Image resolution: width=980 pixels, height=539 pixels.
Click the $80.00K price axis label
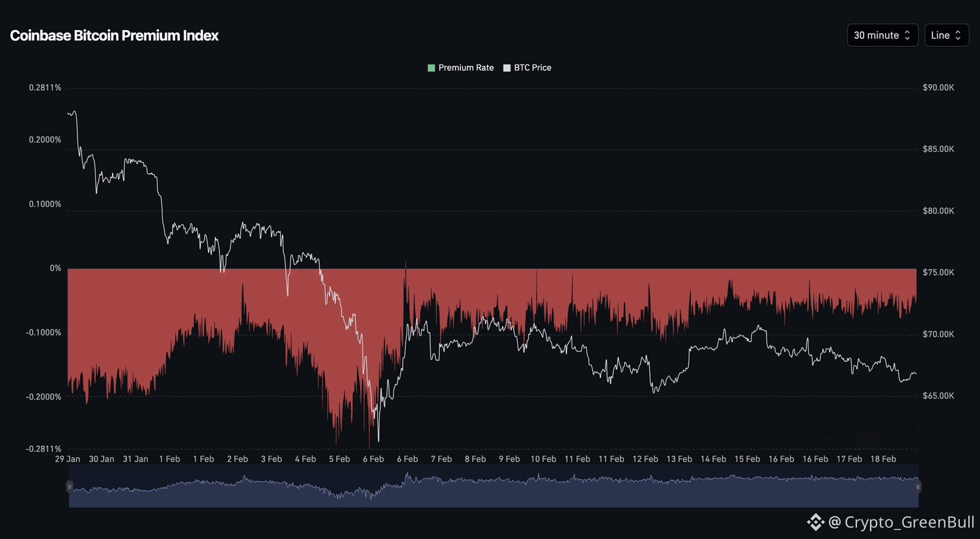pyautogui.click(x=938, y=211)
